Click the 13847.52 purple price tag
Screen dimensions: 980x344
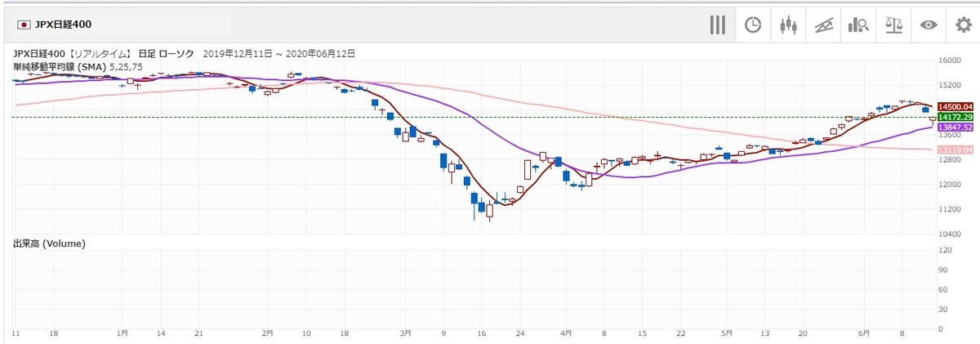click(955, 128)
